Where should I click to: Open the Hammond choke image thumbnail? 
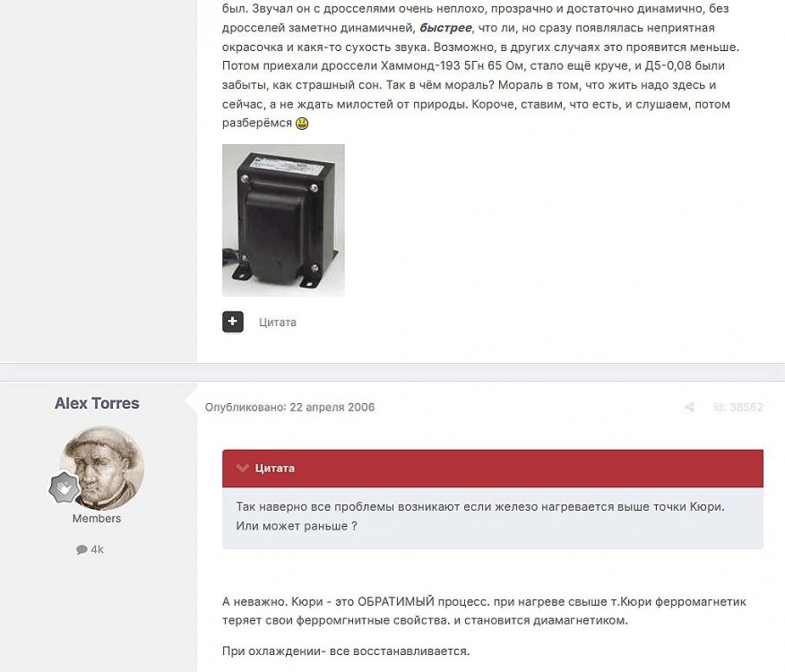[x=283, y=220]
